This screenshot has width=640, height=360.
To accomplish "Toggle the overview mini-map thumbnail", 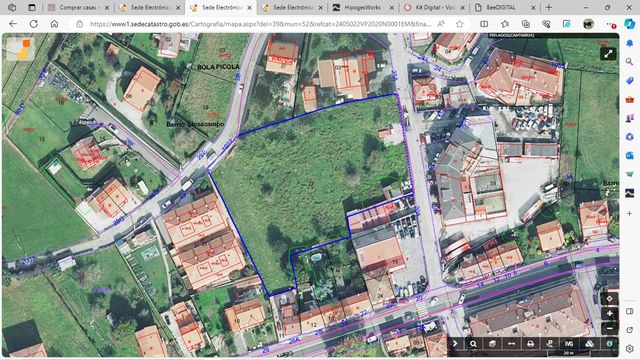I will click(x=20, y=49).
